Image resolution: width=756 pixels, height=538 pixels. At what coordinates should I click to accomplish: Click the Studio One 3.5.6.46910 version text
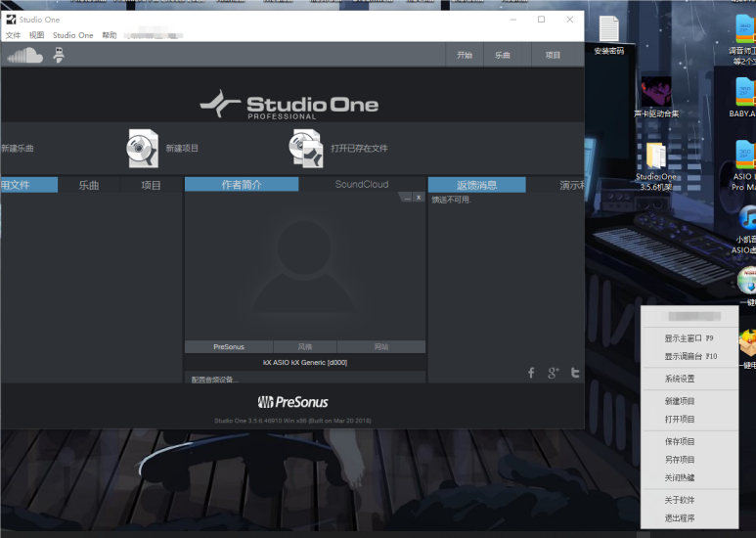292,421
